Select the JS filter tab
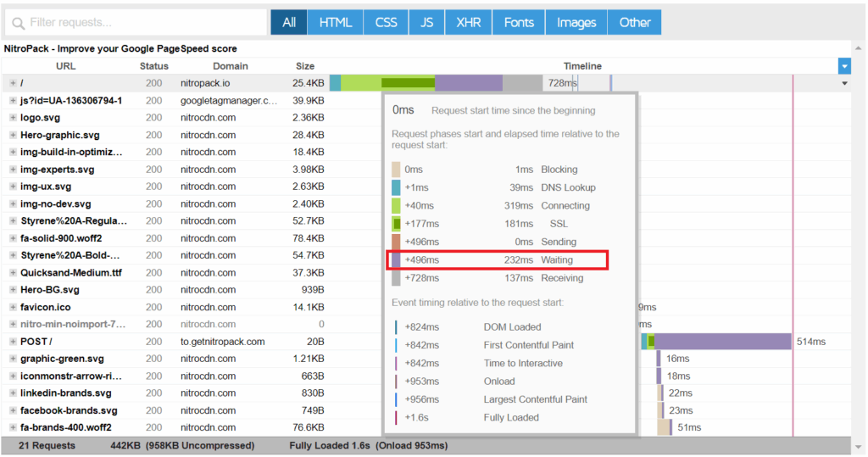Viewport: 868px width, 457px height. pos(426,22)
